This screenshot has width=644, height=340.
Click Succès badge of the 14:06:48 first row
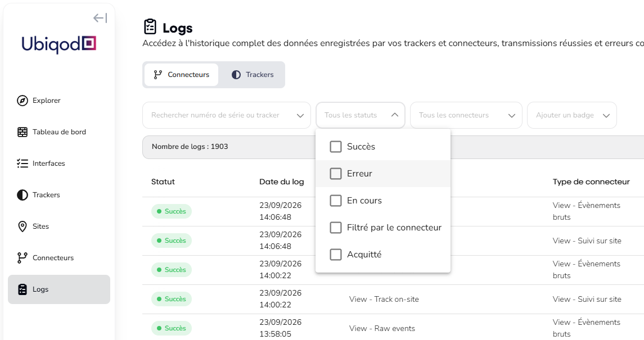(x=172, y=211)
